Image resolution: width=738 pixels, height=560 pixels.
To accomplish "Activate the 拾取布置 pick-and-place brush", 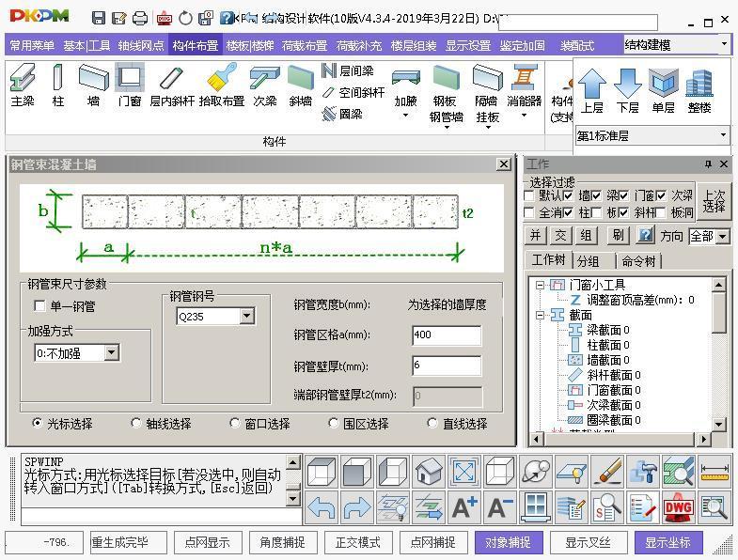I will [x=222, y=86].
